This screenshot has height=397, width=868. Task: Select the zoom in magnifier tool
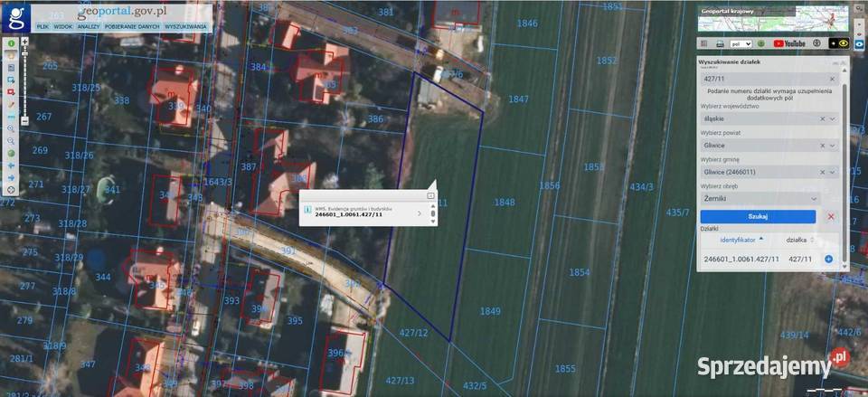(11, 128)
